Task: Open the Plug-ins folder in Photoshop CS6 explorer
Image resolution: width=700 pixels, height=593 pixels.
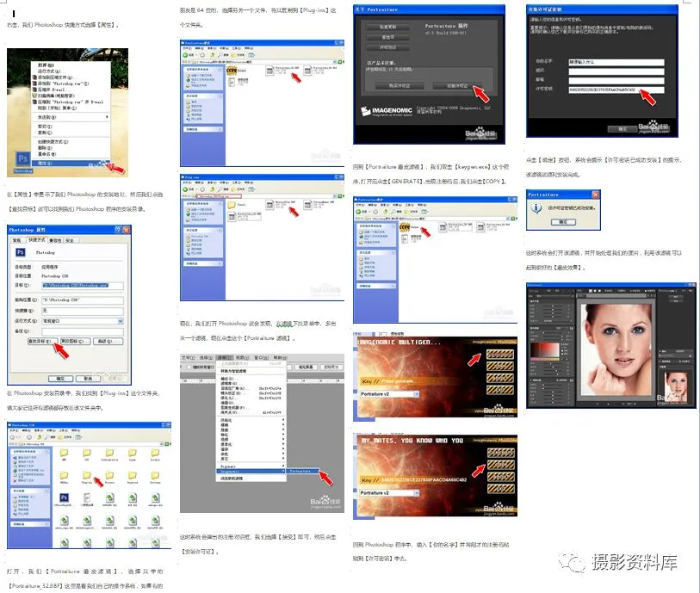Action: click(87, 476)
